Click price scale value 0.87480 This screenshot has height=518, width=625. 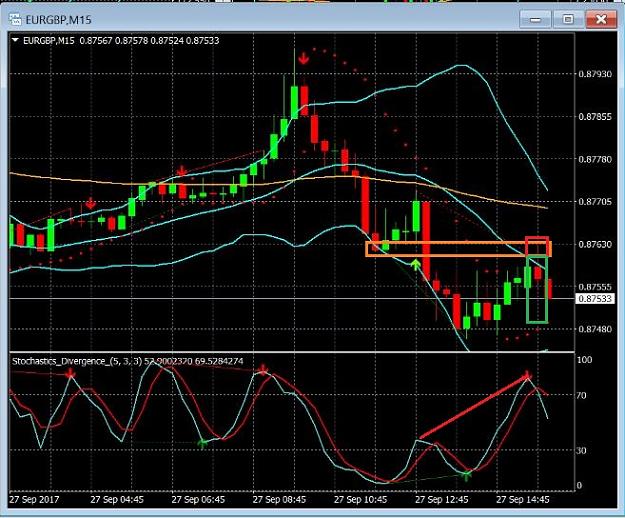pyautogui.click(x=595, y=329)
